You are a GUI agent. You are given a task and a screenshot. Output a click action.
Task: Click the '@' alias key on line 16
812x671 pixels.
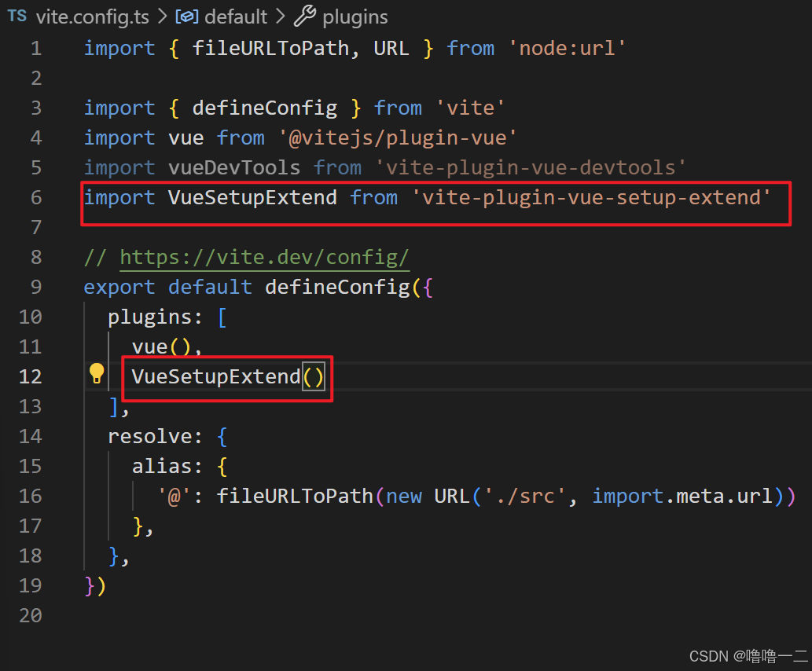click(x=173, y=495)
